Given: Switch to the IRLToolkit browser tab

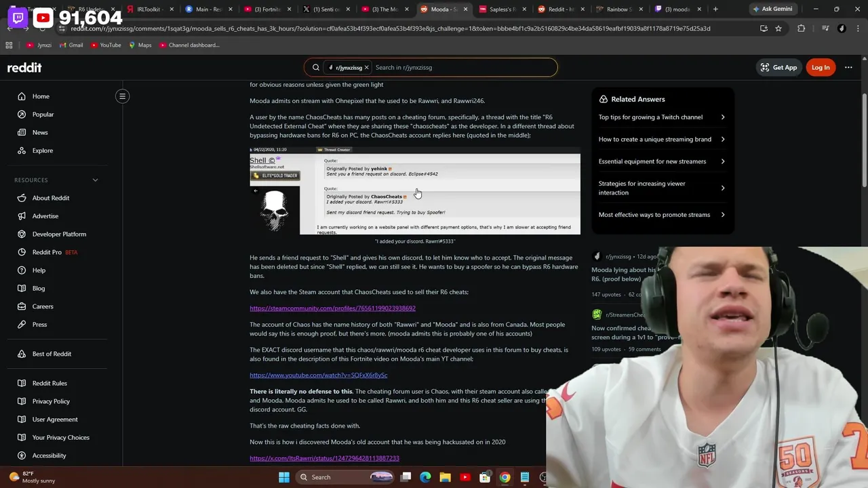Looking at the screenshot, I should click(150, 9).
